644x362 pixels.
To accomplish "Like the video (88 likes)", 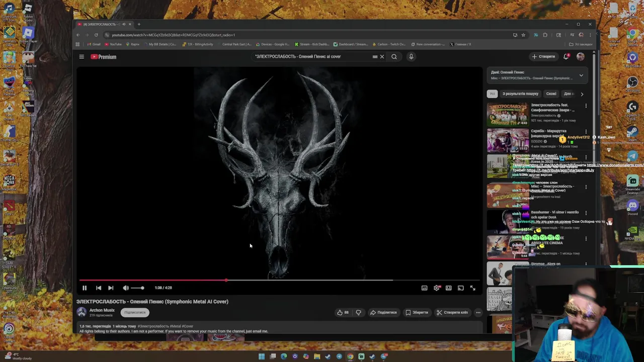I will point(343,312).
